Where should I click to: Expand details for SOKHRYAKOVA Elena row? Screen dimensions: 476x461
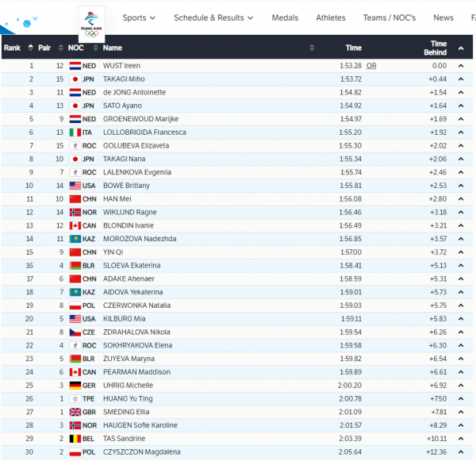tap(461, 345)
